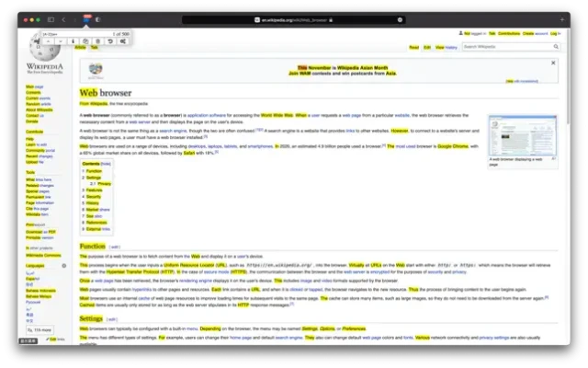Click the Safari address bar
Viewport: 588px width, 368px height.
point(294,20)
